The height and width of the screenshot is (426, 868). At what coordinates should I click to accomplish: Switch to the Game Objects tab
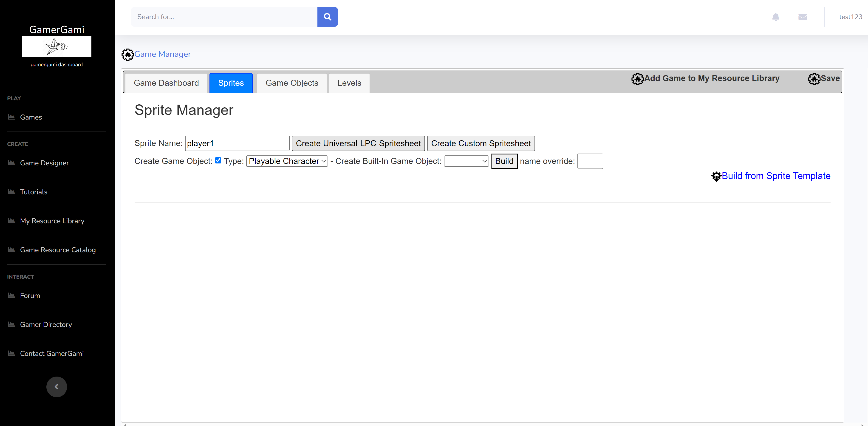[x=291, y=83]
